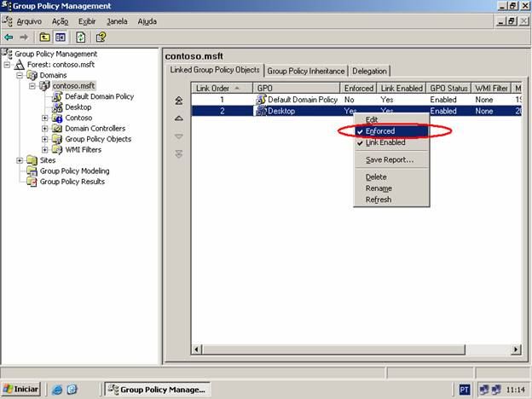
Task: Sort by the Link Enabled column header
Action: coord(402,88)
